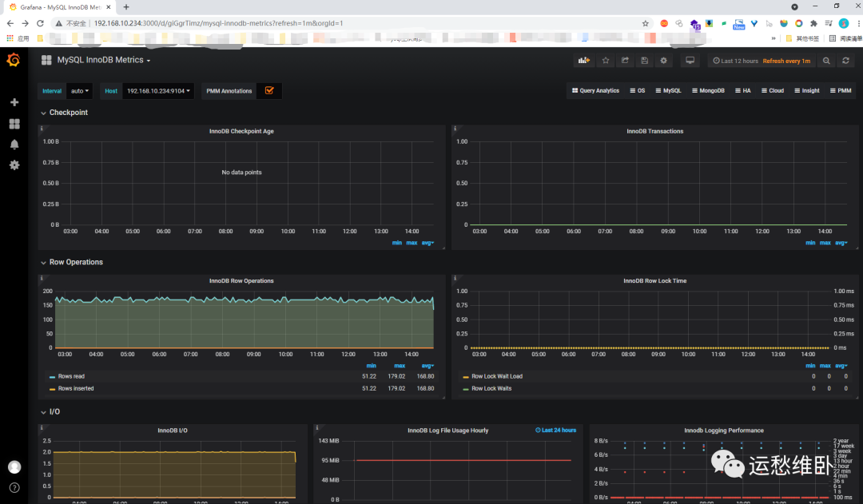Toggle the Row Lock Waits series
This screenshot has height=504, width=863.
[491, 388]
